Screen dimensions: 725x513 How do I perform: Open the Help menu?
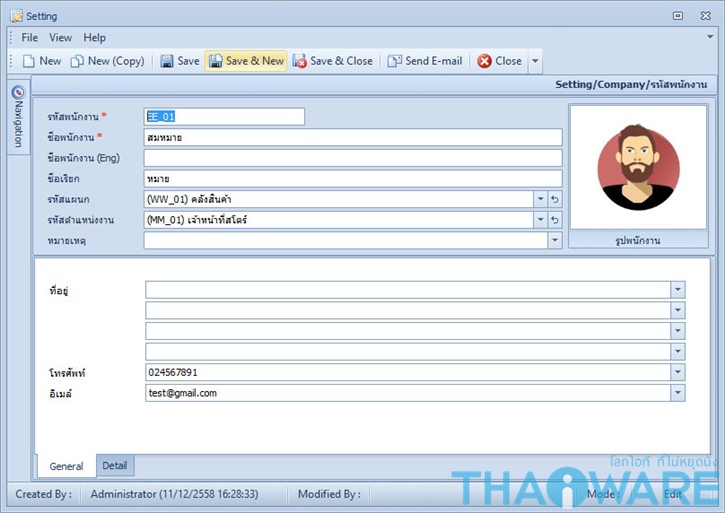[x=94, y=37]
